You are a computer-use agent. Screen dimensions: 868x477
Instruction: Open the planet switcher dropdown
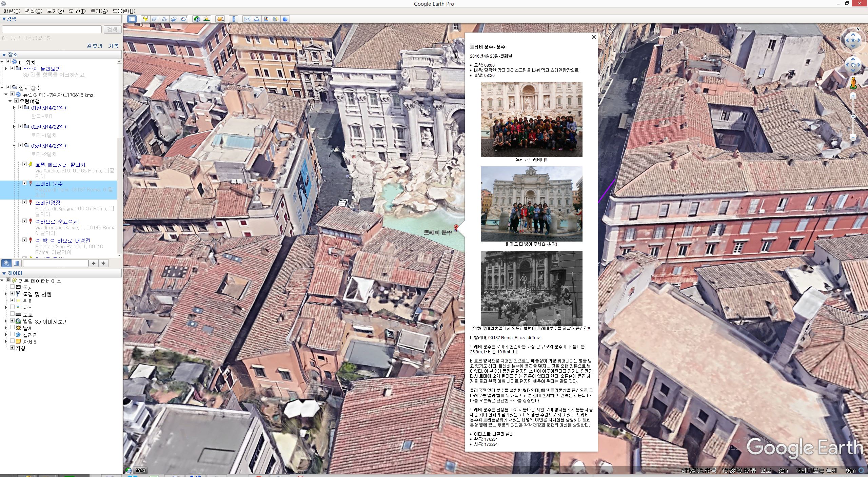(x=220, y=19)
